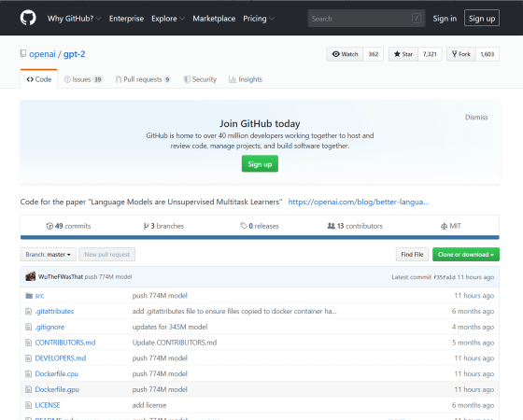Click the file icon beside Dockerfile.gpu
The image size is (523, 420).
29,390
